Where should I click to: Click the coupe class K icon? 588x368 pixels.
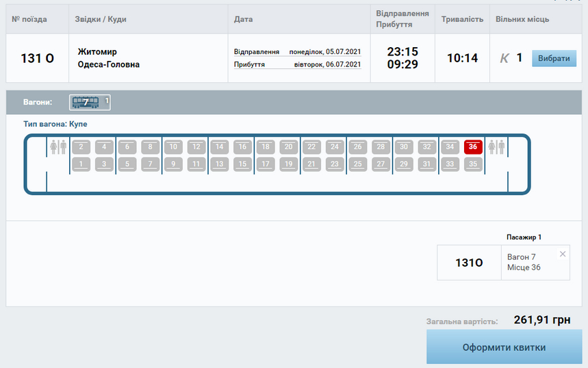coord(504,59)
